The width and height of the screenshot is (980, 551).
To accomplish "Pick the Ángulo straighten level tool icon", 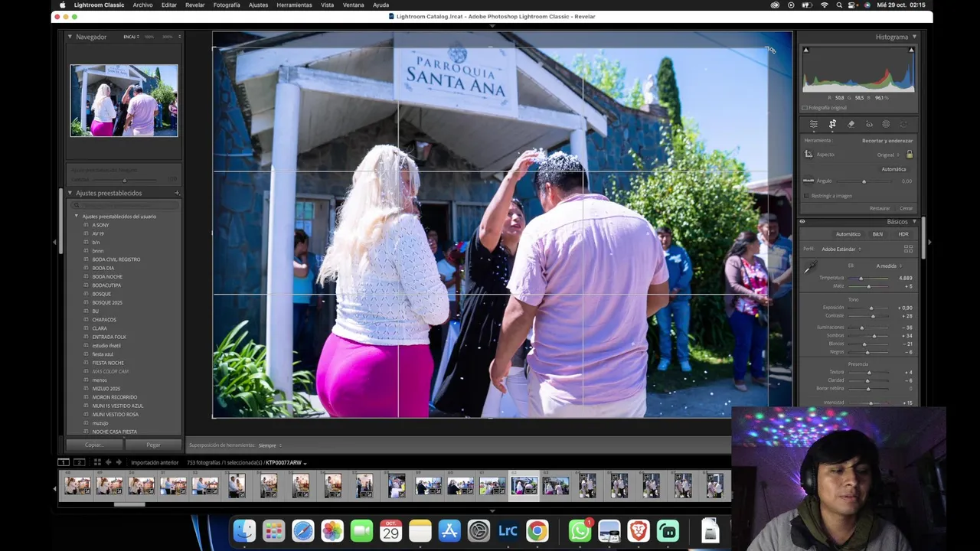I will coord(808,181).
